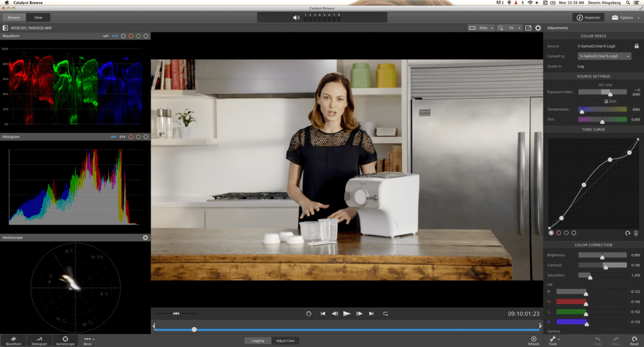
Task: Open the Convert to color space dropdown
Action: click(604, 56)
